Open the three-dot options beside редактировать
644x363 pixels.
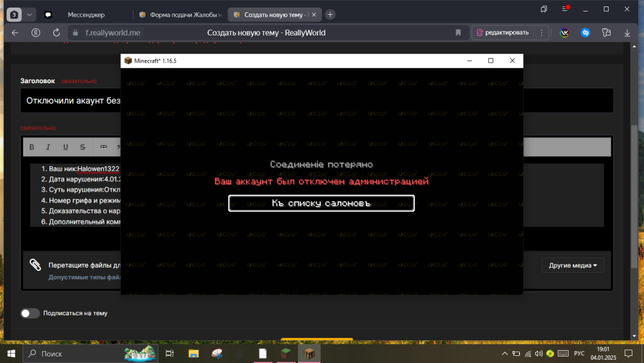click(x=542, y=32)
